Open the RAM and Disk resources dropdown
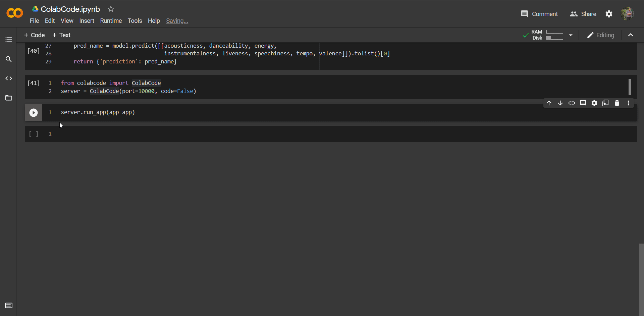The height and width of the screenshot is (316, 644). pos(571,35)
